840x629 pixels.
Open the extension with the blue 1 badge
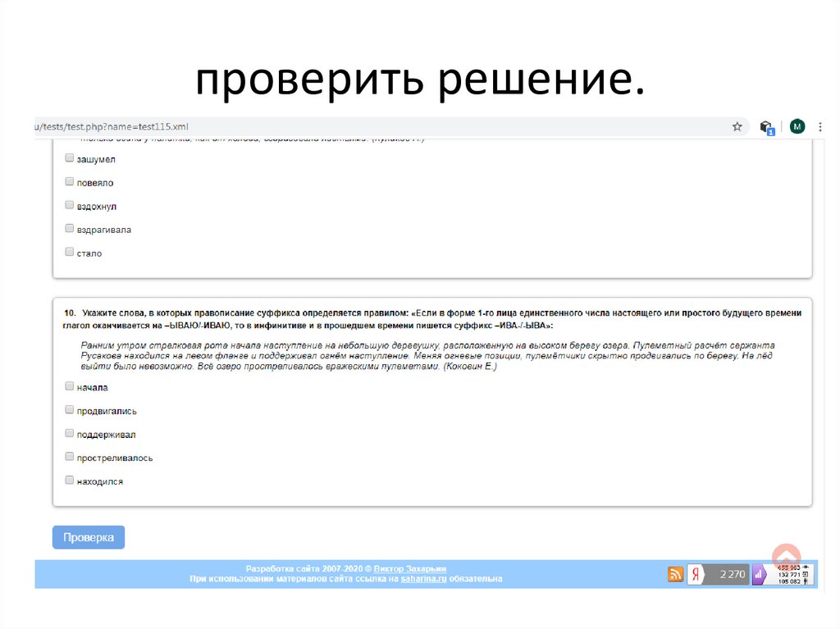[765, 126]
